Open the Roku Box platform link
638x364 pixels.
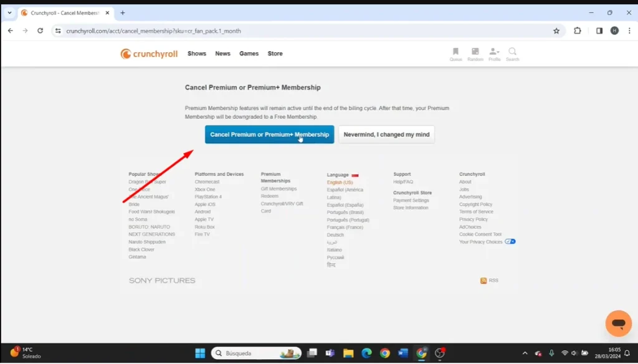pos(204,227)
